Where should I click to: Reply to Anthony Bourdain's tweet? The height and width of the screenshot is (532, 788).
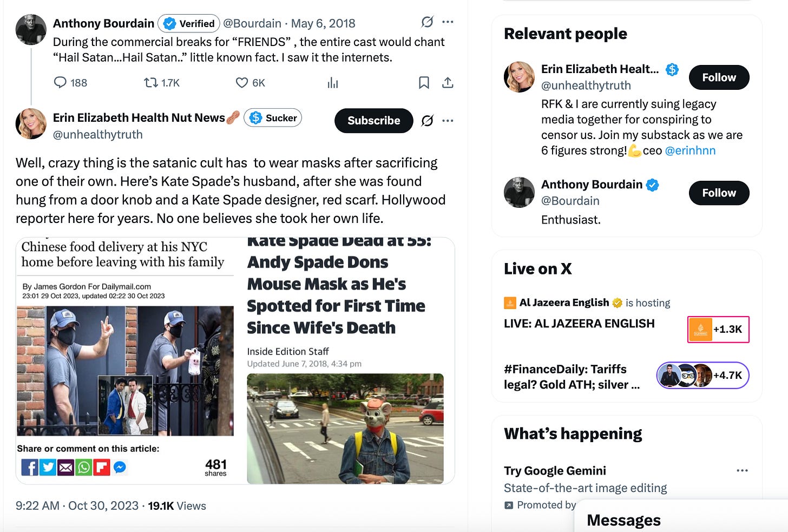[x=60, y=82]
